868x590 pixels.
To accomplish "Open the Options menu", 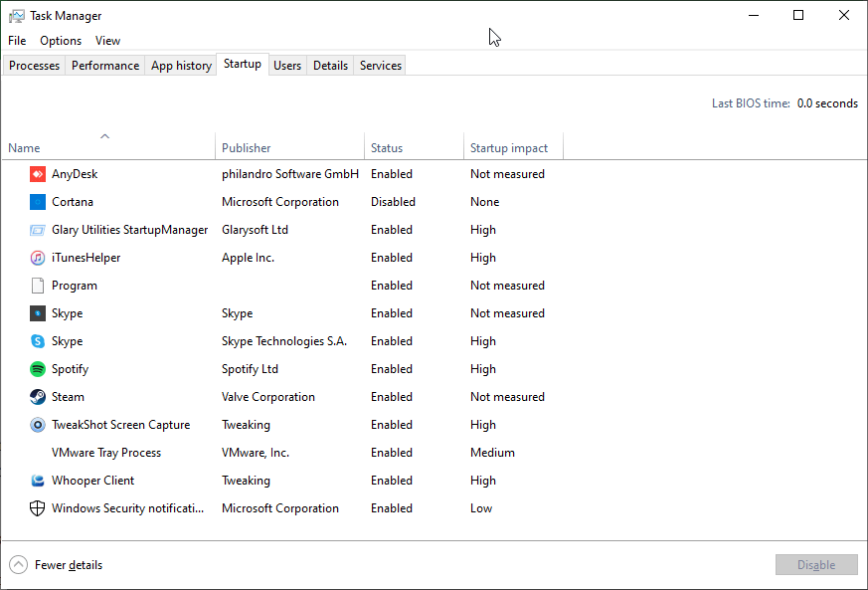I will pyautogui.click(x=61, y=41).
